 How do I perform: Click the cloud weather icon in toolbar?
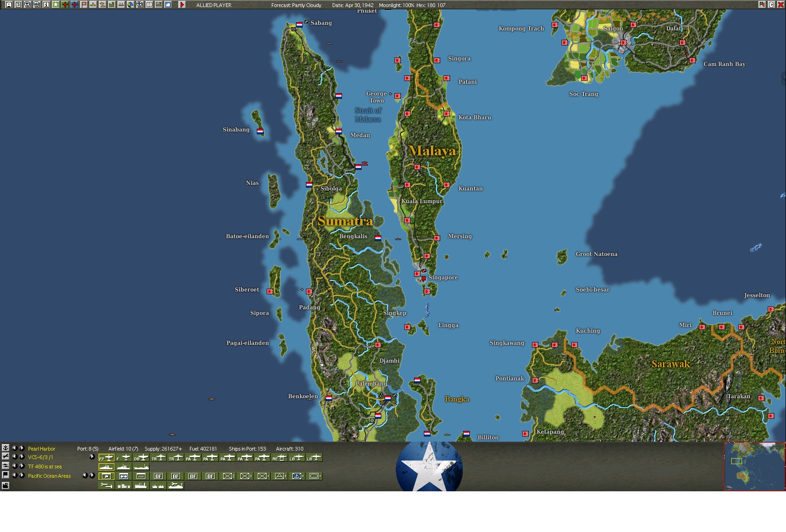pos(167,5)
